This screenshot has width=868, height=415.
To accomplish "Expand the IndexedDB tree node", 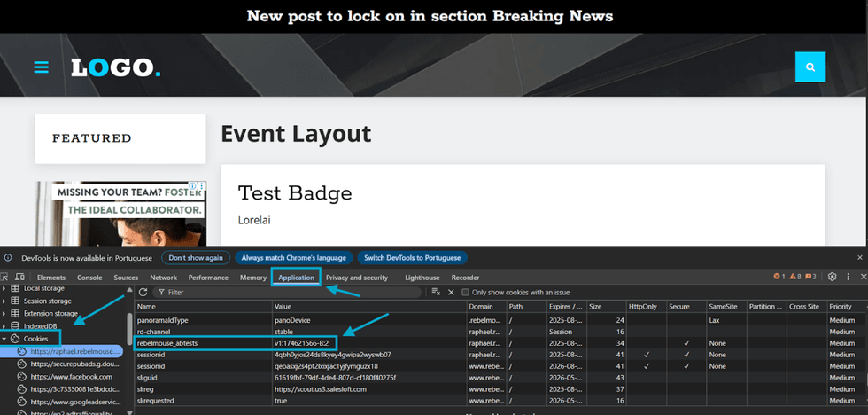I will [x=4, y=325].
